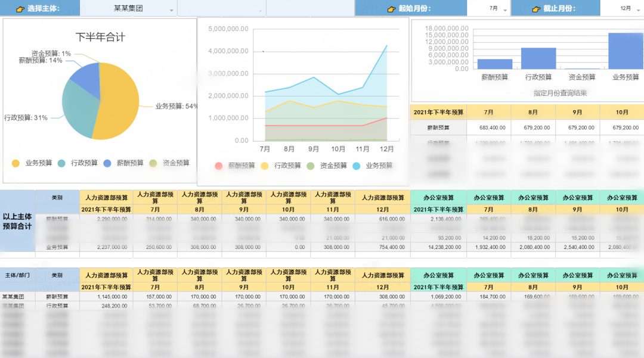Select the 157,000.00 cell
The image size is (644, 358).
click(155, 297)
